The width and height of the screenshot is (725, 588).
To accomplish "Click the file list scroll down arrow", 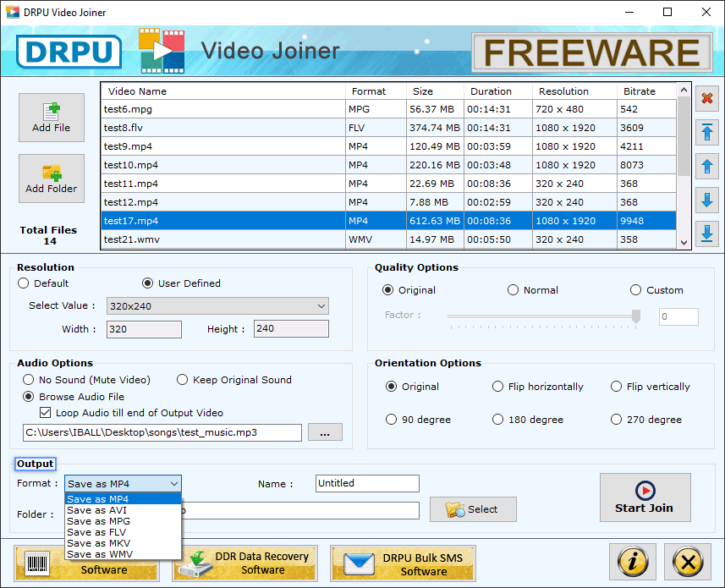I will (x=684, y=242).
